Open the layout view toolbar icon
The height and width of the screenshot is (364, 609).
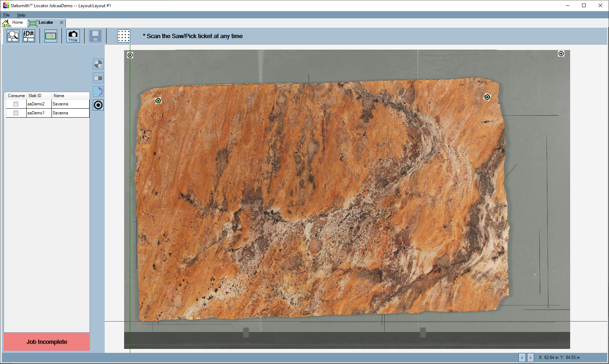point(51,36)
